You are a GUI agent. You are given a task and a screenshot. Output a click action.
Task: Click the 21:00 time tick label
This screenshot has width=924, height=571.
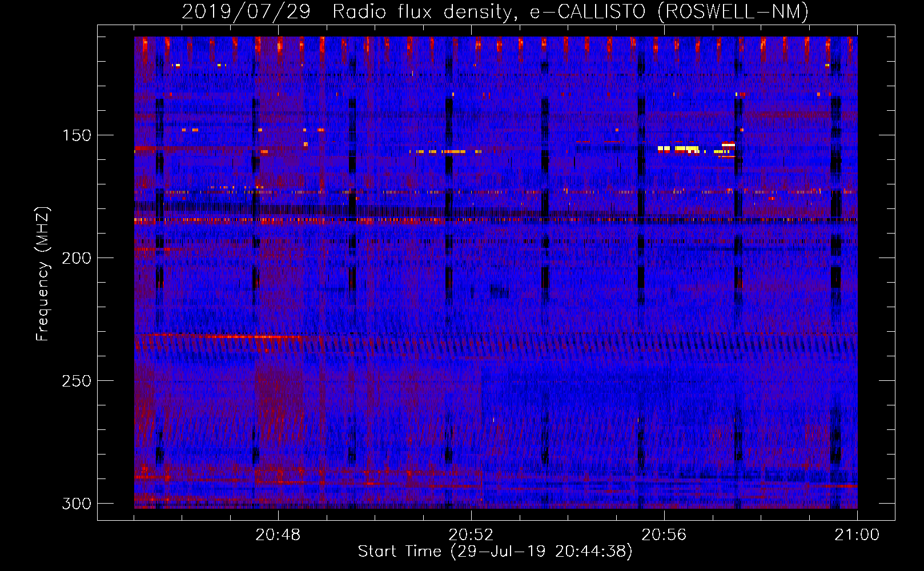(x=857, y=535)
